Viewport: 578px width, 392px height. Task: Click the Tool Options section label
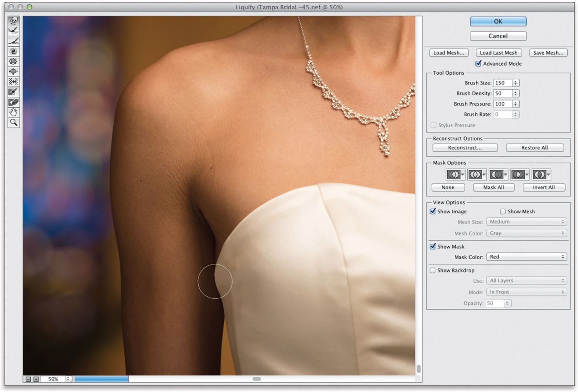coord(449,73)
